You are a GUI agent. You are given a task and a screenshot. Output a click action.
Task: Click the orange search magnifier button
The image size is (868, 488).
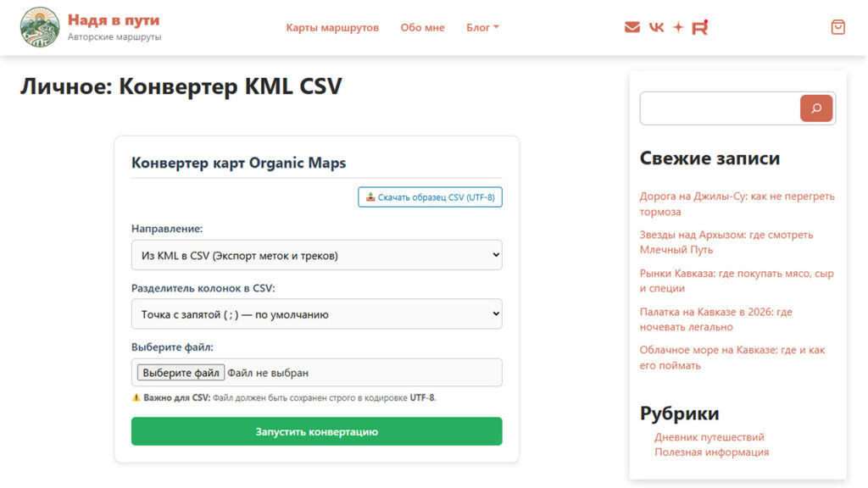pyautogui.click(x=816, y=108)
